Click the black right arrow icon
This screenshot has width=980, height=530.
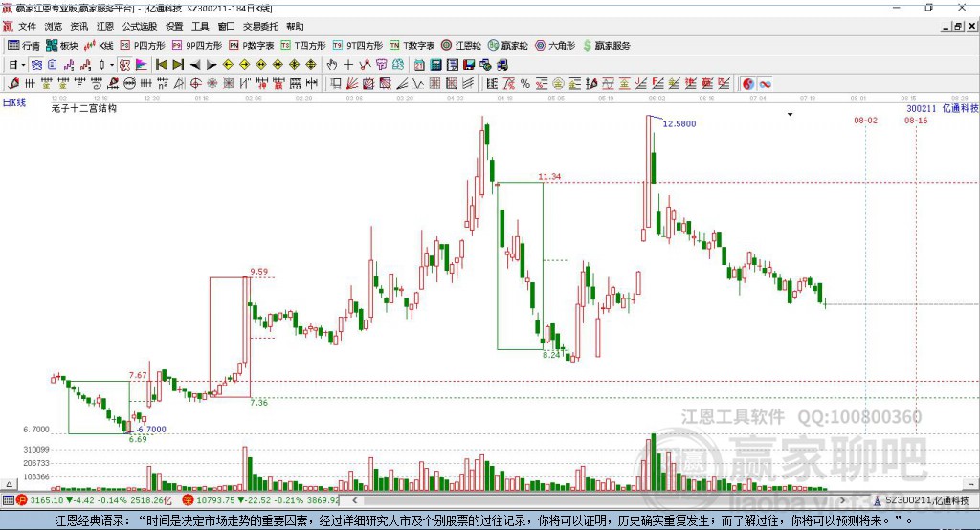[x=212, y=65]
